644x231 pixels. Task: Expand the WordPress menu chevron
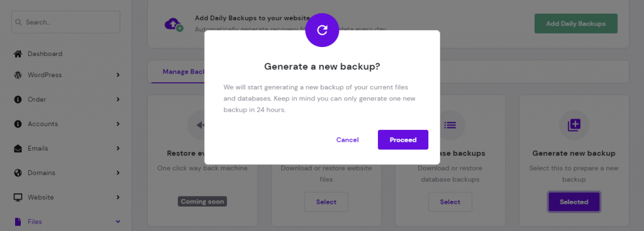point(118,75)
